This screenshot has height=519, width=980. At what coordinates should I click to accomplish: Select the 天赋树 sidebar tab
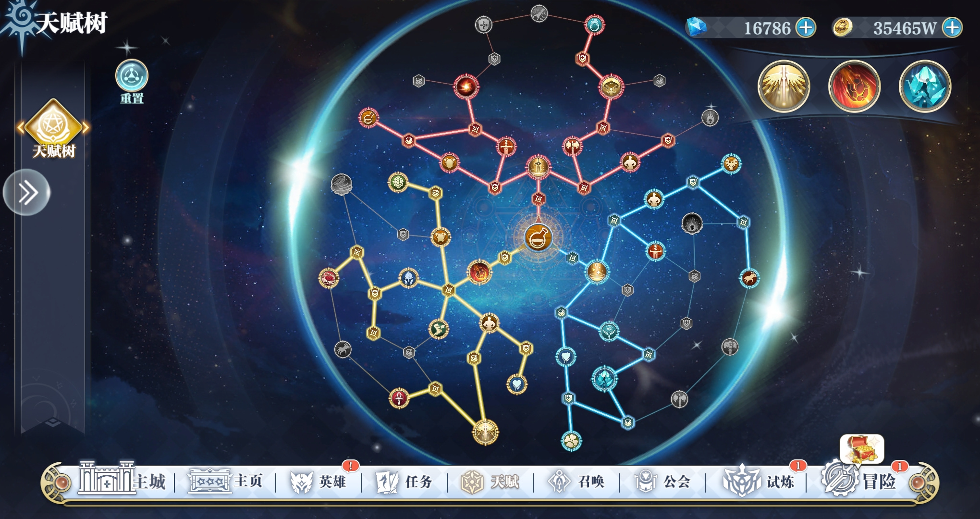pyautogui.click(x=53, y=129)
